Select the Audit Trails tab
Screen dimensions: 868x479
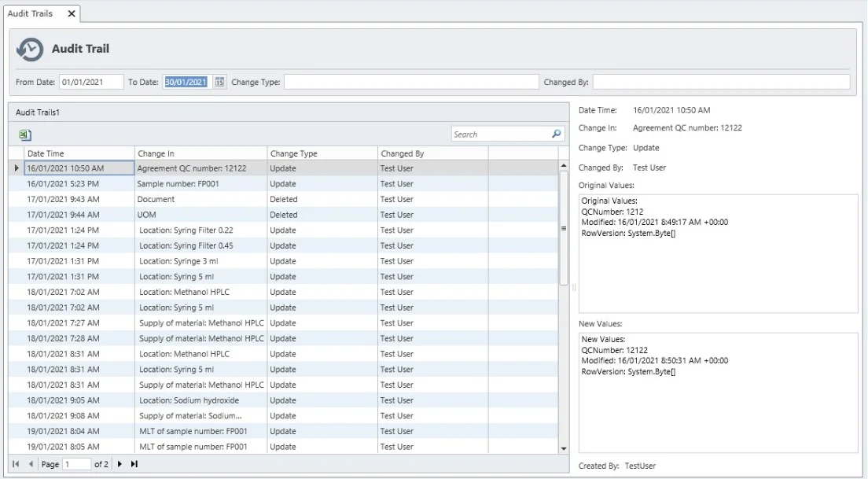tap(31, 14)
